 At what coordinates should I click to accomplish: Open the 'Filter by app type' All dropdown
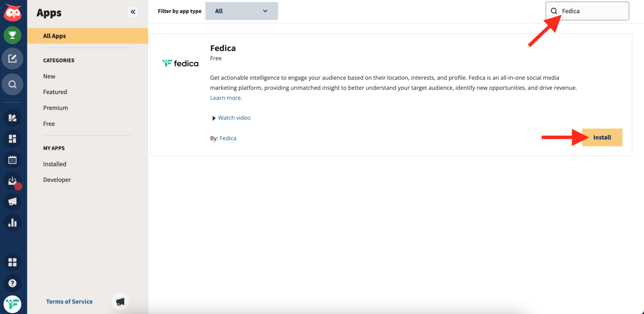241,11
